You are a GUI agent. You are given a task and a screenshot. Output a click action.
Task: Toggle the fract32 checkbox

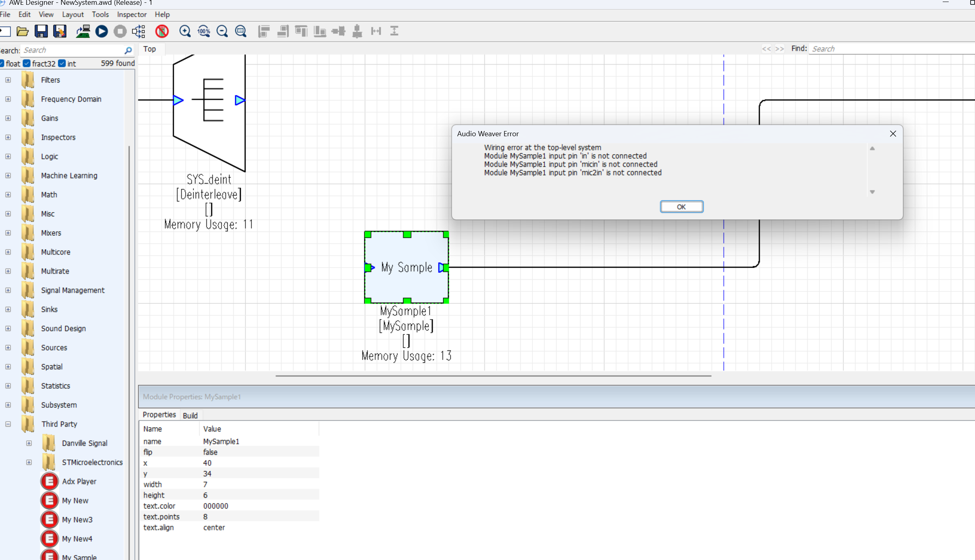point(27,63)
